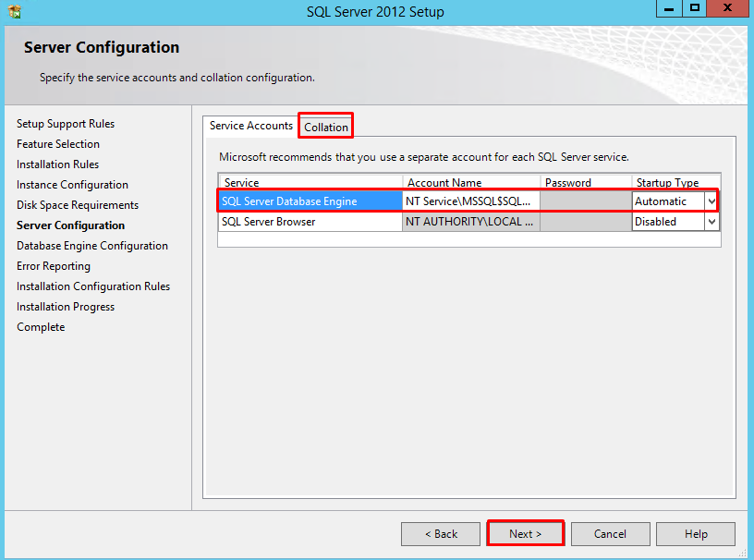
Task: Select the Complete step in sidebar
Action: coord(41,327)
